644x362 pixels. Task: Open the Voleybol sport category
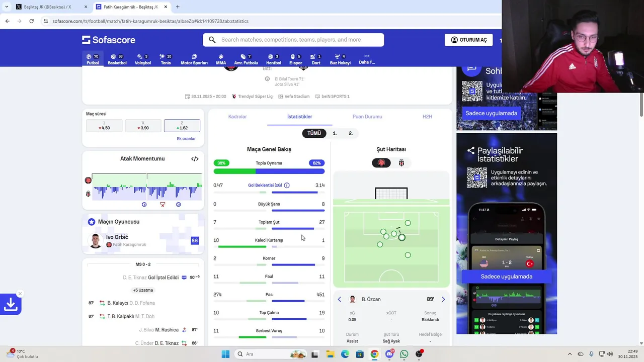click(x=143, y=59)
